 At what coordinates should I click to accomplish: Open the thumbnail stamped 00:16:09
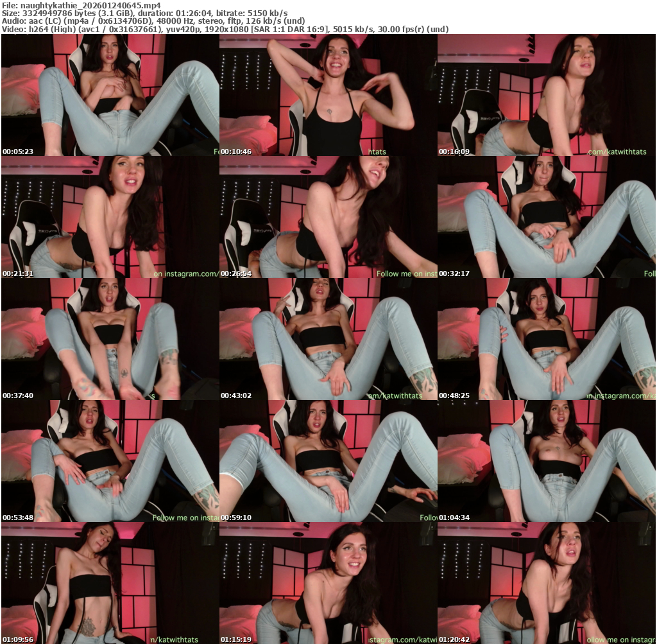pyautogui.click(x=546, y=95)
